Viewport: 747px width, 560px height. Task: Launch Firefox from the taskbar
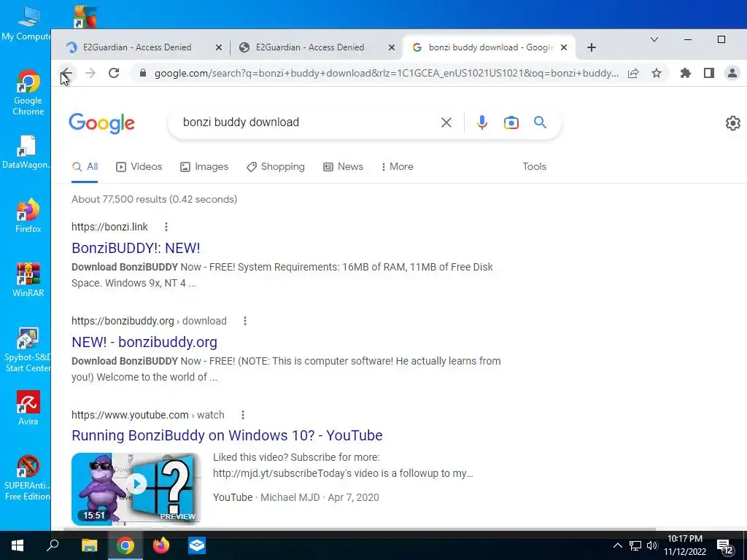click(x=161, y=545)
